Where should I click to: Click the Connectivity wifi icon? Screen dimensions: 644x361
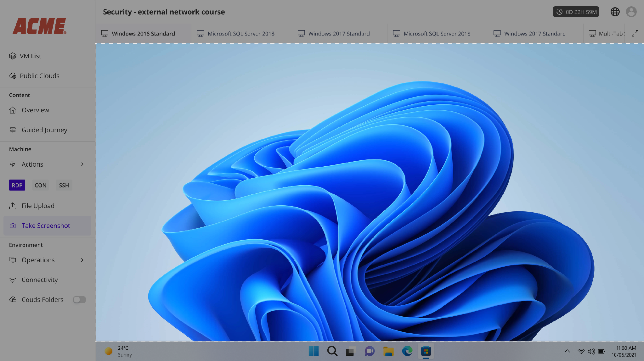[x=13, y=280]
